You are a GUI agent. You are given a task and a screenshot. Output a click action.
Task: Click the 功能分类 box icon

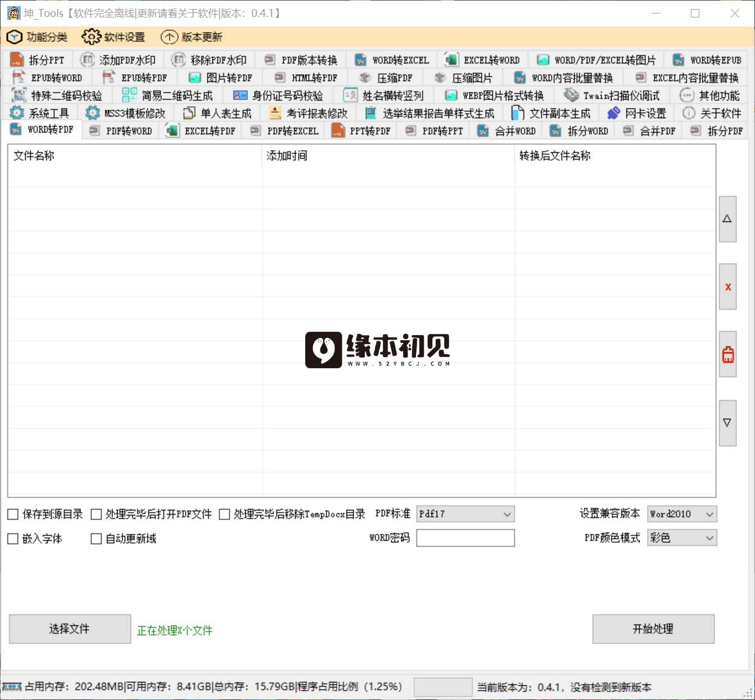point(14,37)
